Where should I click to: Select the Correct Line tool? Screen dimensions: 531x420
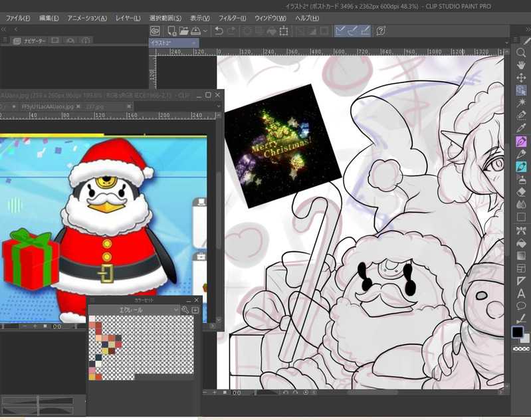[521, 319]
